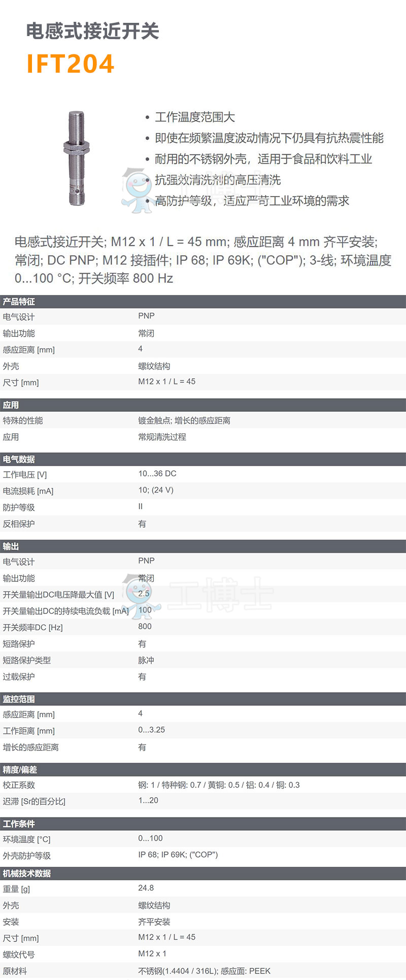Click the 监控范围 section header
This screenshot has width=406, height=980.
(19, 699)
